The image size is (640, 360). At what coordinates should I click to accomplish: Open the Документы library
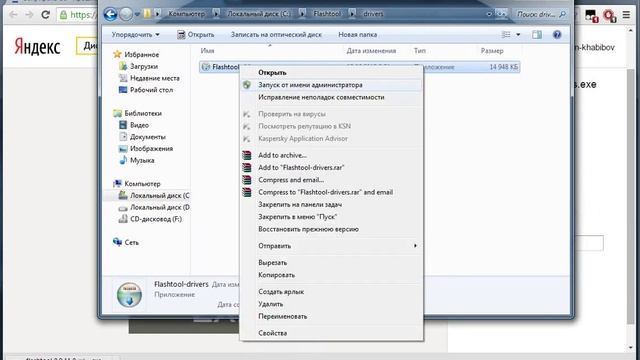[147, 137]
